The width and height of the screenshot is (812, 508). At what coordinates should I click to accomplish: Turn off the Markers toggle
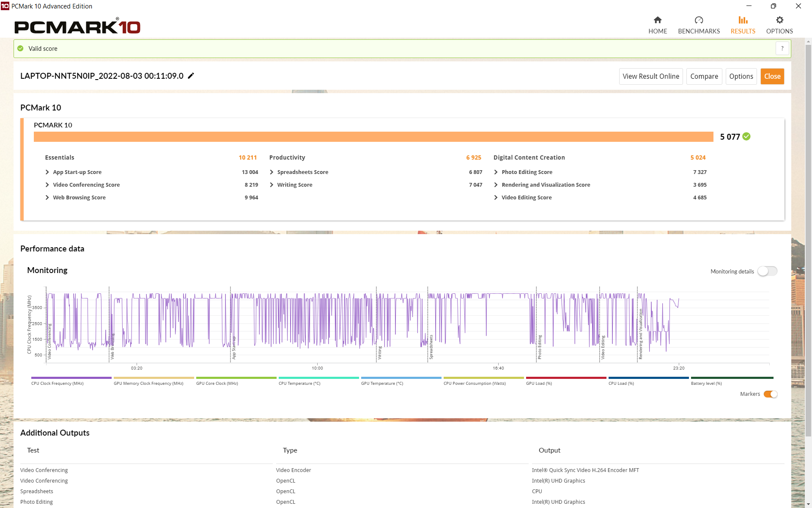point(771,394)
